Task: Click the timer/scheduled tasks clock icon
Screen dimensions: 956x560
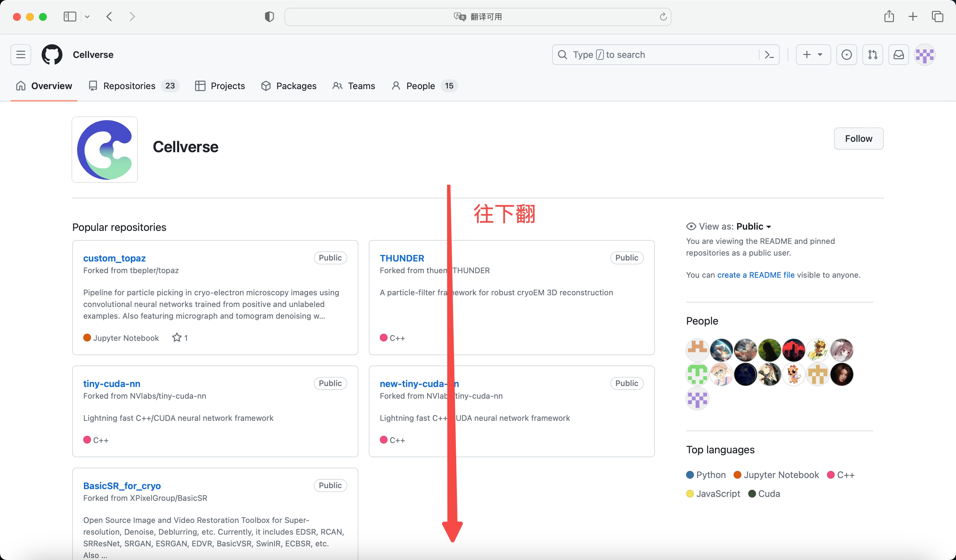Action: pyautogui.click(x=846, y=55)
